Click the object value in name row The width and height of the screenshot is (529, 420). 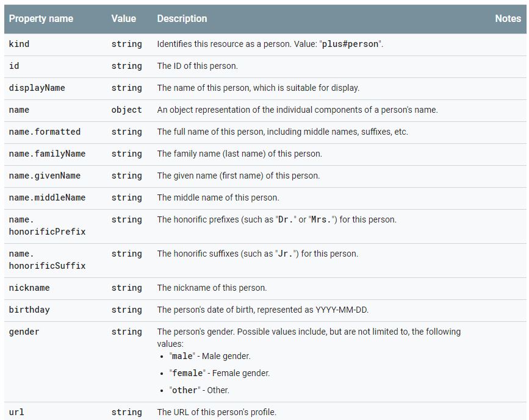126,110
